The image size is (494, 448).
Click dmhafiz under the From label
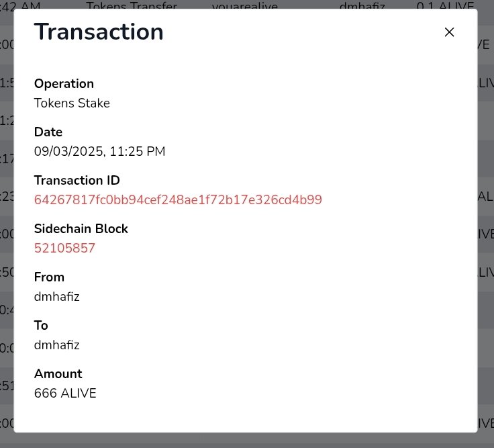coord(56,296)
